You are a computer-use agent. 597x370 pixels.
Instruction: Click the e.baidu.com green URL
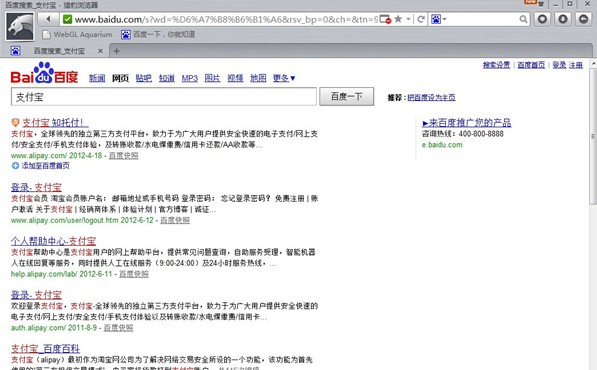point(442,145)
